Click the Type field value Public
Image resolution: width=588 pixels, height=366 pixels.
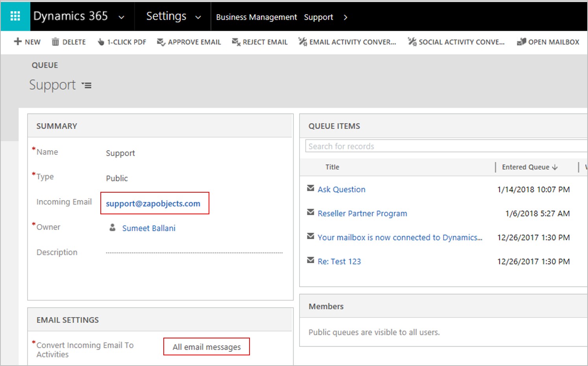pos(117,178)
